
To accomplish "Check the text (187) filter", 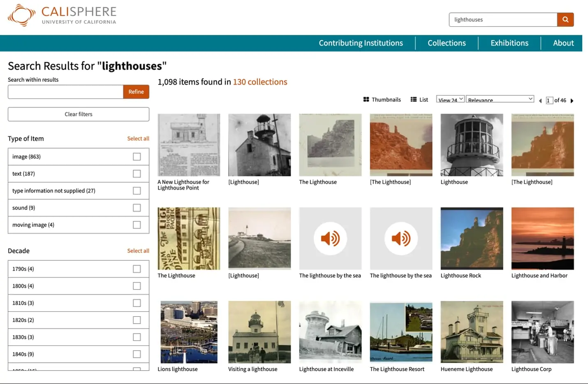I will pos(137,174).
